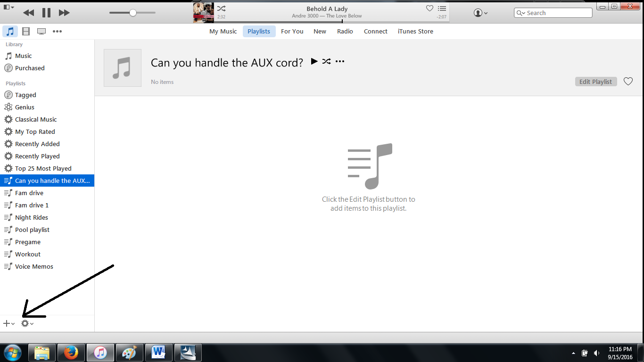The image size is (644, 362).
Task: Open Music in the Library sidebar
Action: pyautogui.click(x=47, y=56)
